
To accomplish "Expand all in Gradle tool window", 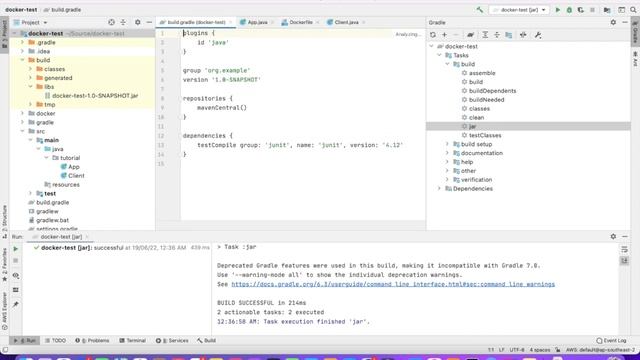I will (x=485, y=35).
